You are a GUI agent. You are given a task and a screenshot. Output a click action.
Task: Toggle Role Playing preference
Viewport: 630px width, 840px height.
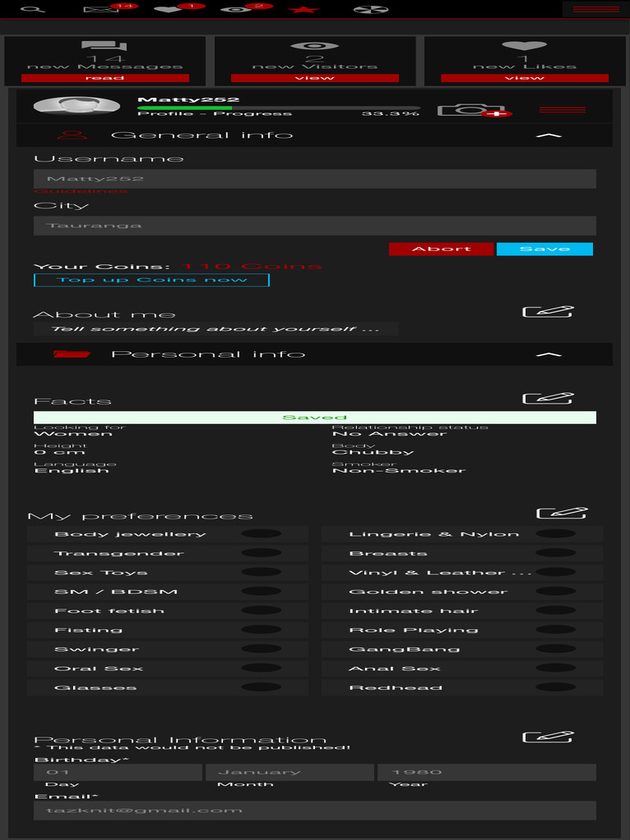click(x=555, y=629)
